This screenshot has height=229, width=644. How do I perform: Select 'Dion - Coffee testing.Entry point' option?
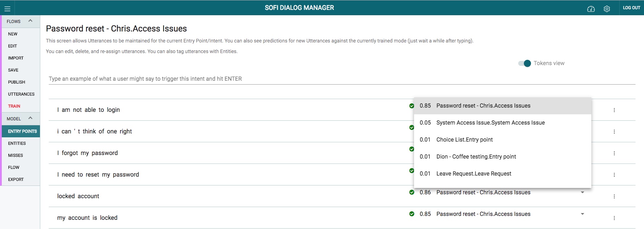coord(502,157)
